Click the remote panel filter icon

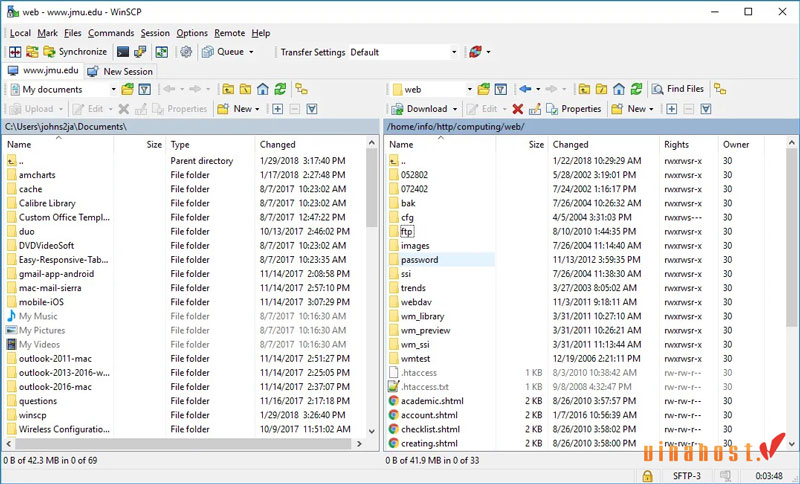pyautogui.click(x=501, y=90)
